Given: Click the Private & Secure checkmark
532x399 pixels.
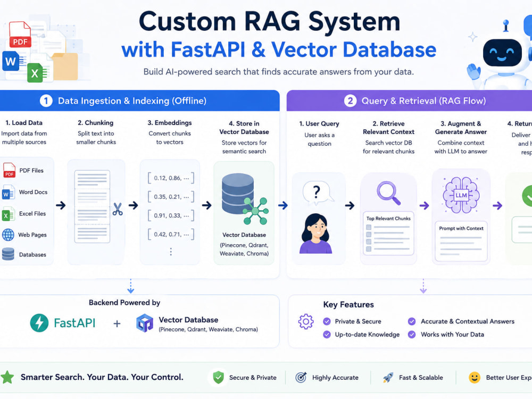Looking at the screenshot, I should (327, 321).
